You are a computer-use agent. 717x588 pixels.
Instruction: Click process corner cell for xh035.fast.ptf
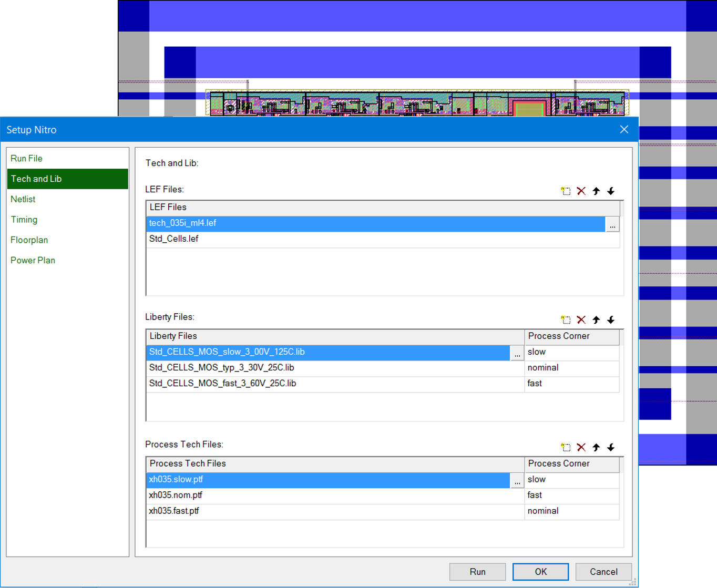coord(572,512)
